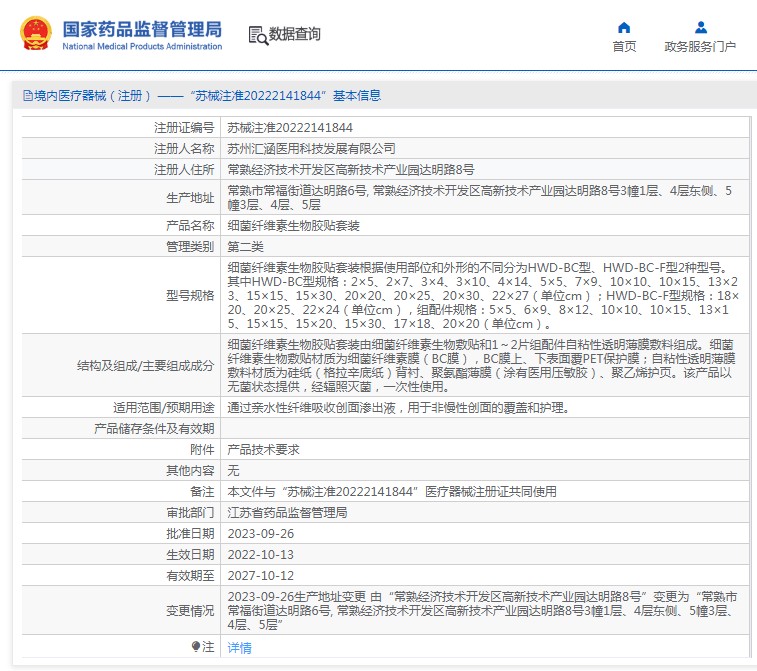Click approval date 2023-09-26
This screenshot has width=757, height=671.
pos(261,533)
